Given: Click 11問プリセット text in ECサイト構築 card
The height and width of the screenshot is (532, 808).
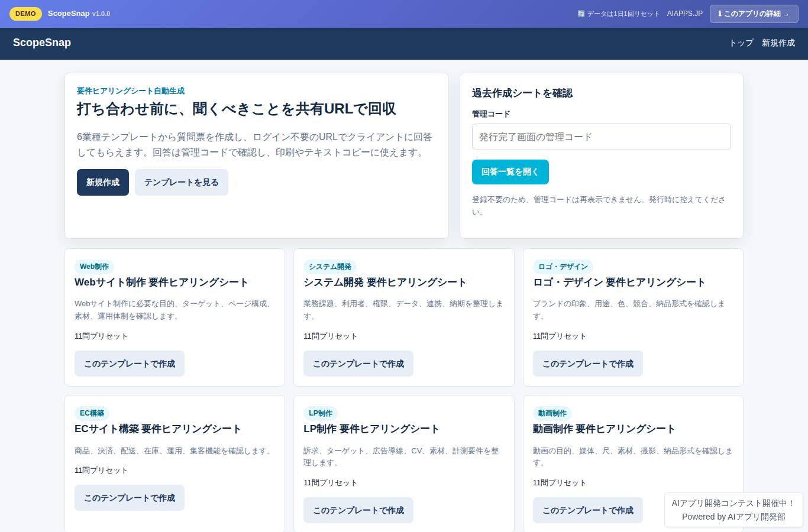Looking at the screenshot, I should click(101, 471).
